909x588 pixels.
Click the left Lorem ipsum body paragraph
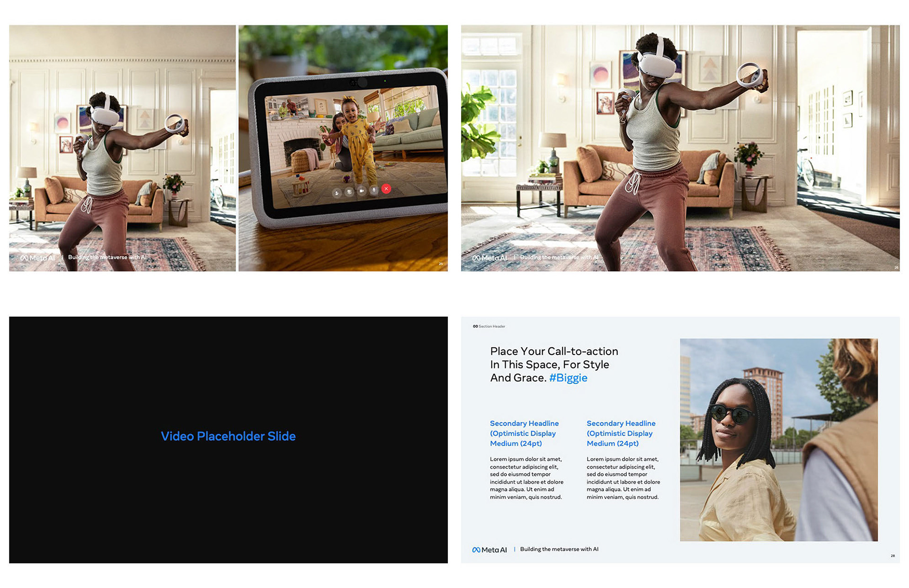coord(526,478)
